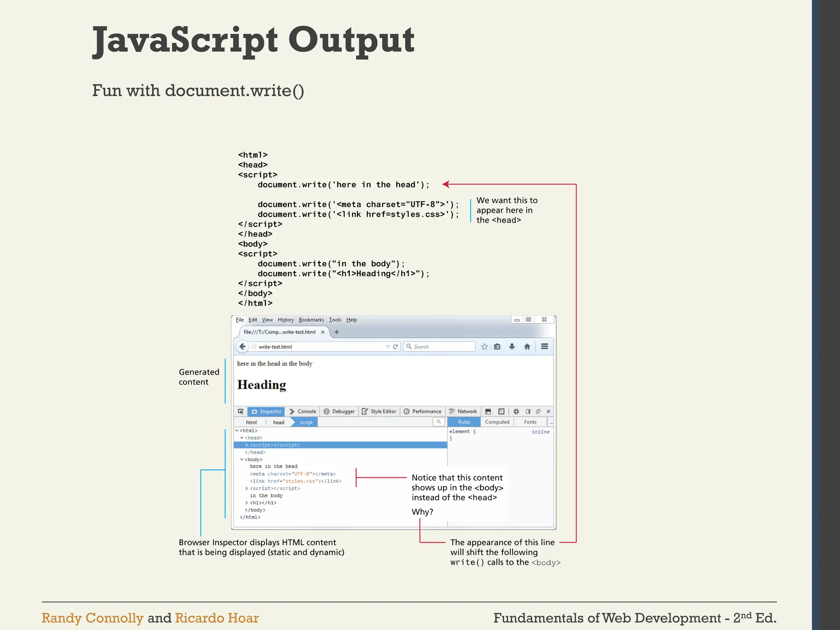Open the Network tab
This screenshot has height=630, width=840.
click(x=463, y=411)
